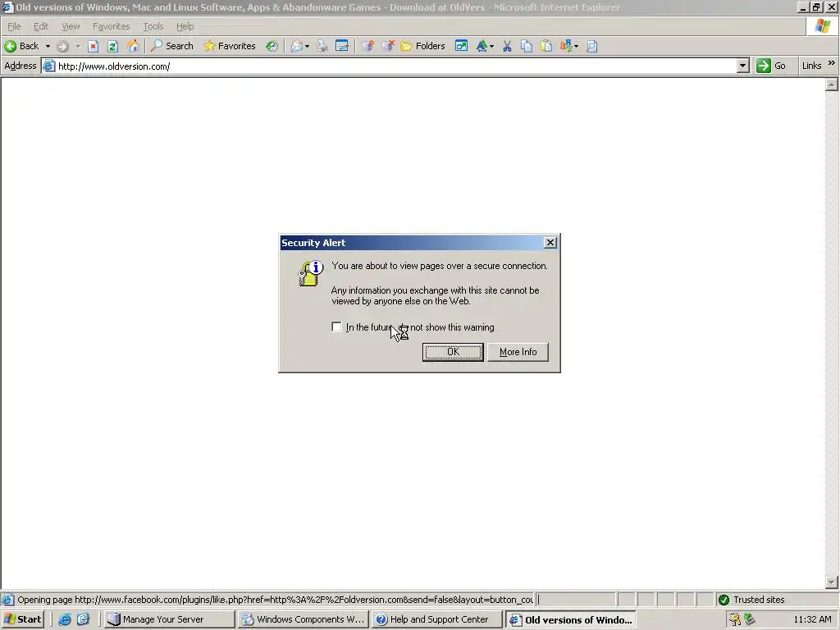
Task: Switch to Windows Components Wizard taskbar button
Action: pyautogui.click(x=304, y=619)
